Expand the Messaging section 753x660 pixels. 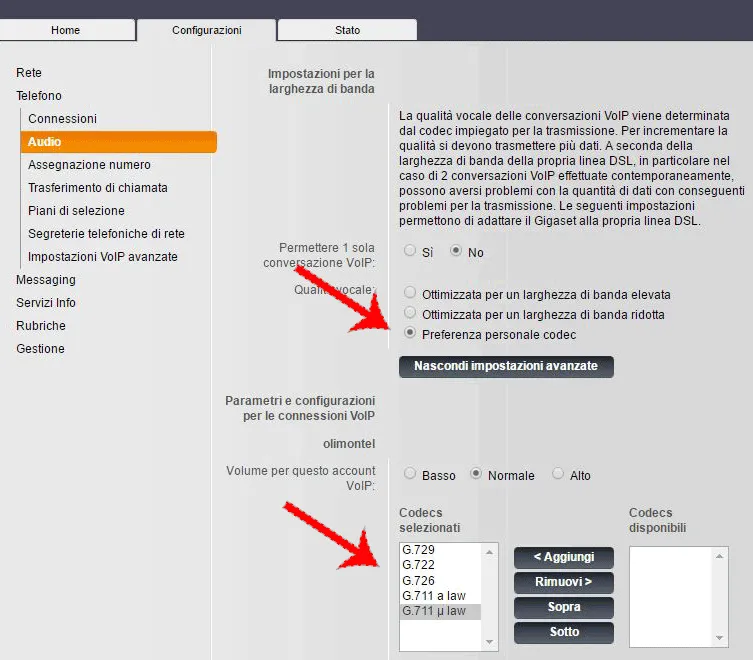pos(45,280)
